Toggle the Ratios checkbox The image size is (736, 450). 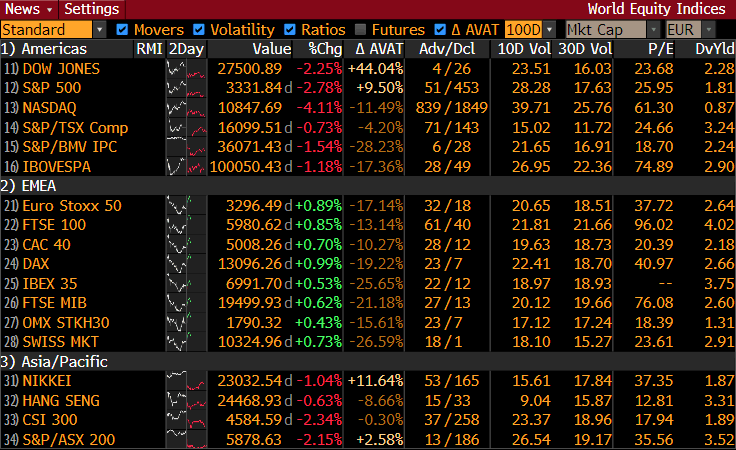[290, 30]
